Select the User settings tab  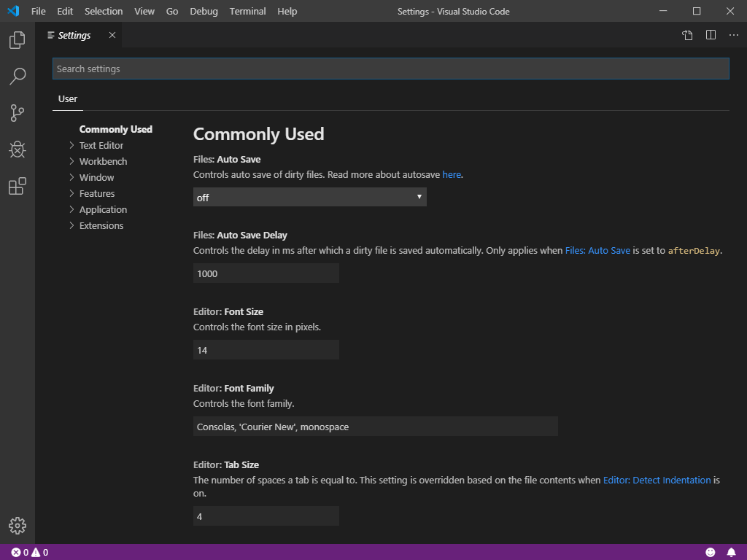(x=68, y=99)
